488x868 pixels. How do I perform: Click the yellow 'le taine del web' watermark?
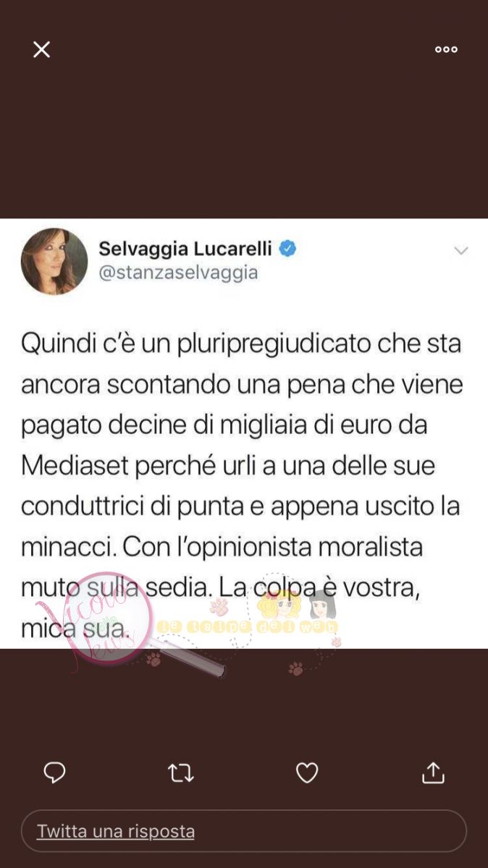tap(248, 626)
